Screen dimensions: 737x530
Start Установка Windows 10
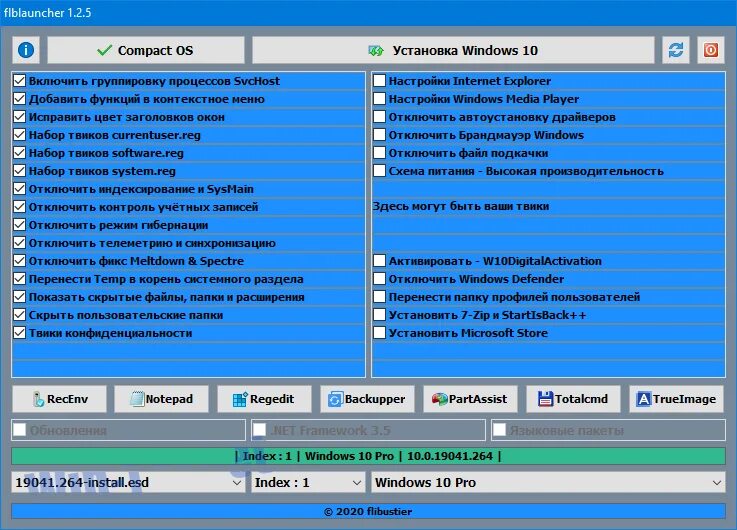(453, 50)
